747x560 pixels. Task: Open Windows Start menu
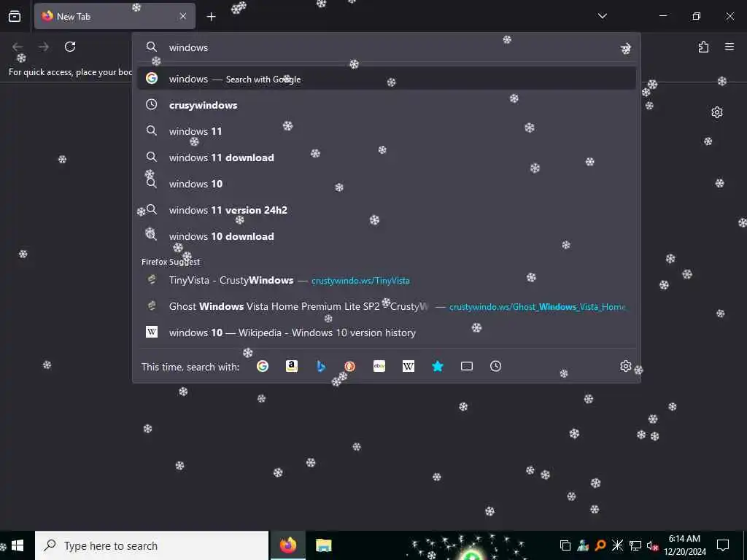click(x=18, y=545)
